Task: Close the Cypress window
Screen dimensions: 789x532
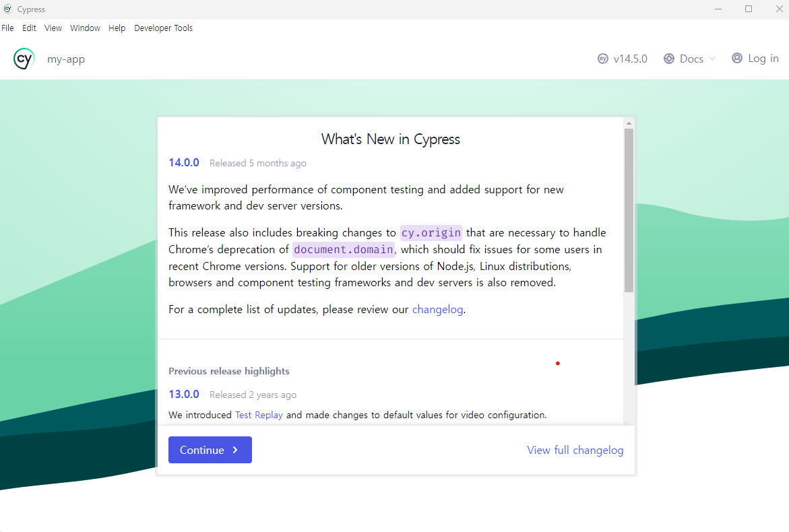Action: point(779,9)
